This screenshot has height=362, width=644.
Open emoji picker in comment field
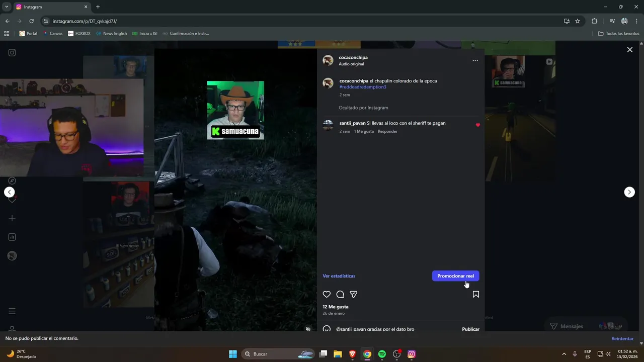327,329
